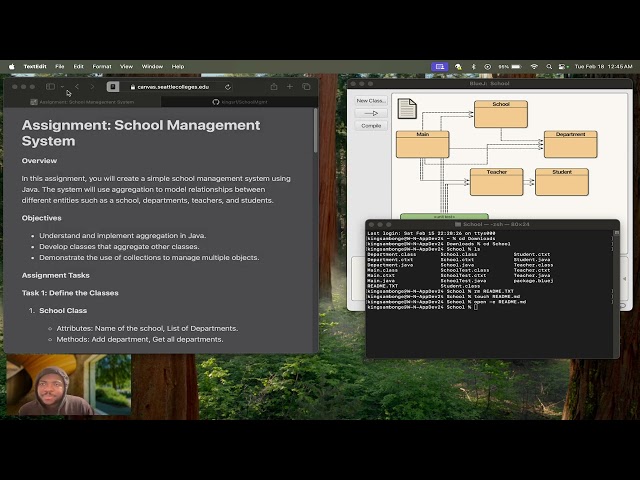Select the School class box in BlueJ
Image resolution: width=640 pixels, height=480 pixels.
(x=501, y=114)
